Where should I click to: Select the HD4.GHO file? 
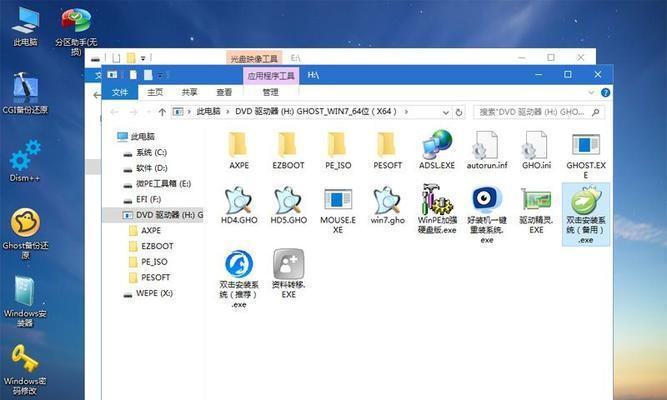239,205
